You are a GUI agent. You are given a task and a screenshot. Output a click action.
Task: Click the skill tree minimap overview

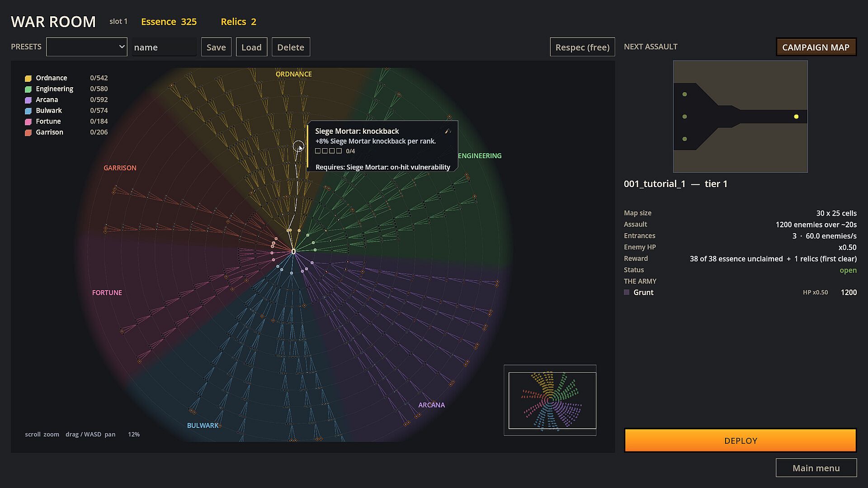click(x=550, y=400)
